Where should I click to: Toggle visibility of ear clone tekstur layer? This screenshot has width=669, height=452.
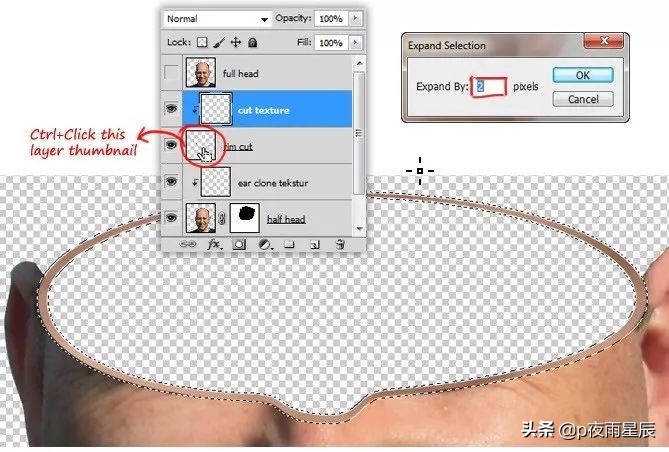tap(171, 181)
